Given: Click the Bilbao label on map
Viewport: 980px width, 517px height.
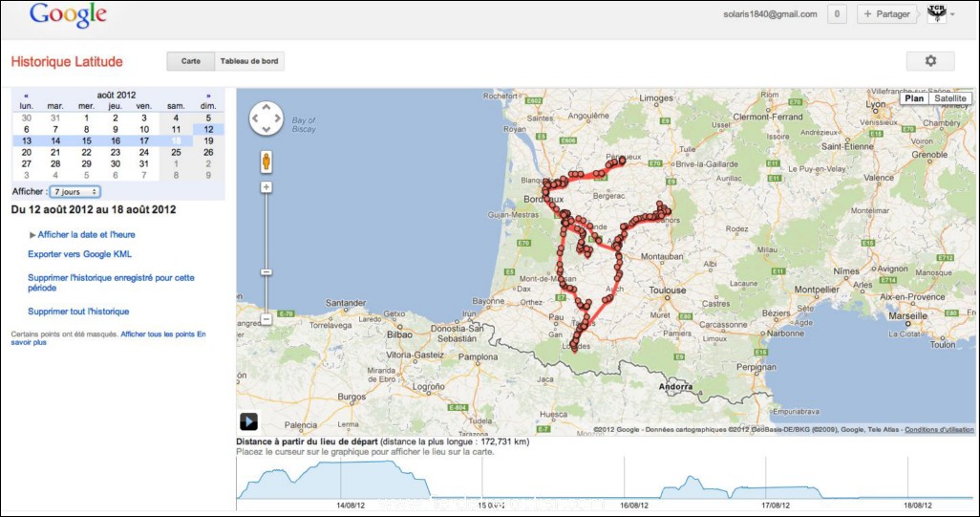Looking at the screenshot, I should 397,334.
